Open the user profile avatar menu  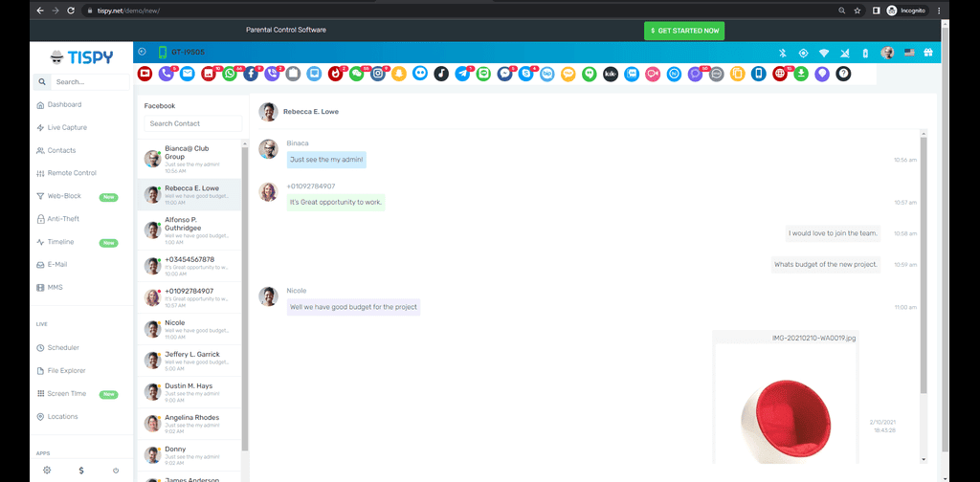click(887, 53)
